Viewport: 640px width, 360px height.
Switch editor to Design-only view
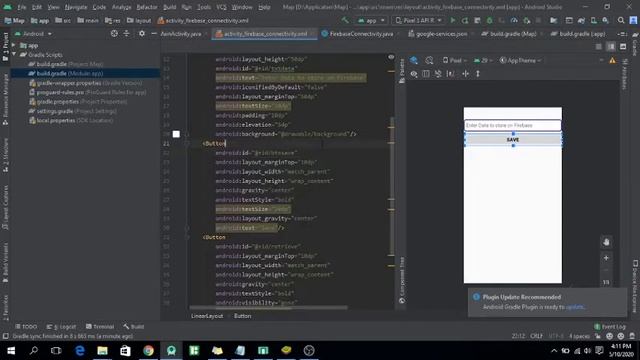click(623, 47)
